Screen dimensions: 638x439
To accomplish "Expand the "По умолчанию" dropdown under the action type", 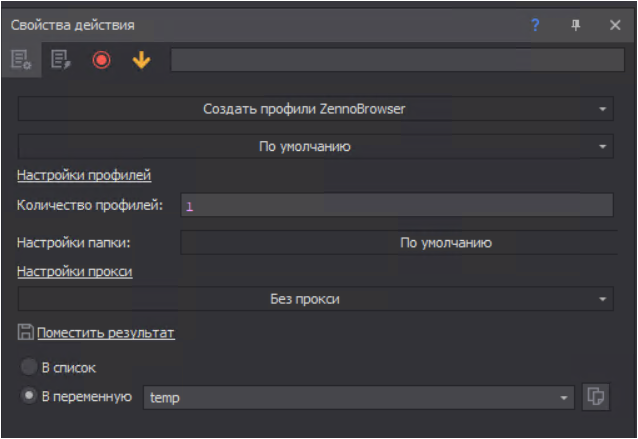I will click(x=315, y=146).
